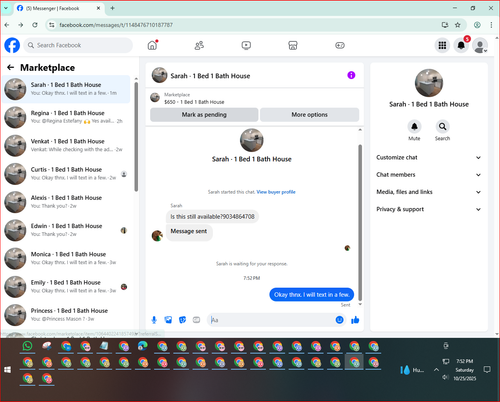Open the View buyer profile link
This screenshot has height=402, width=500.
(x=276, y=192)
